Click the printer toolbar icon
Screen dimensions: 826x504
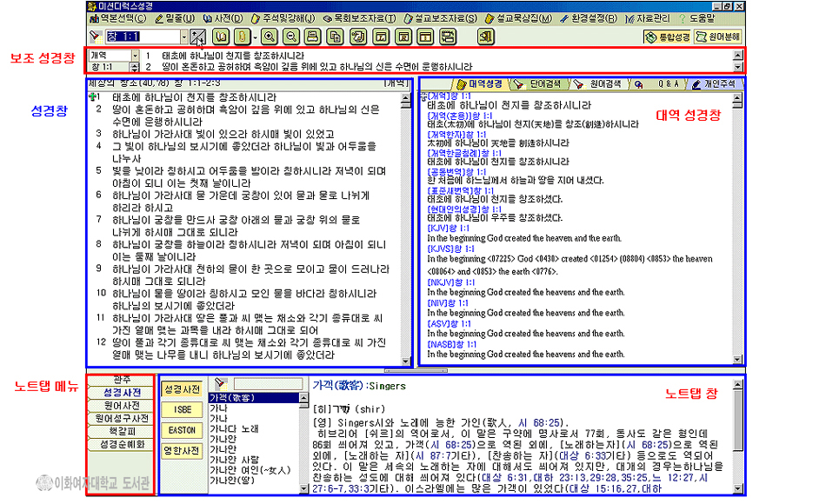click(312, 36)
